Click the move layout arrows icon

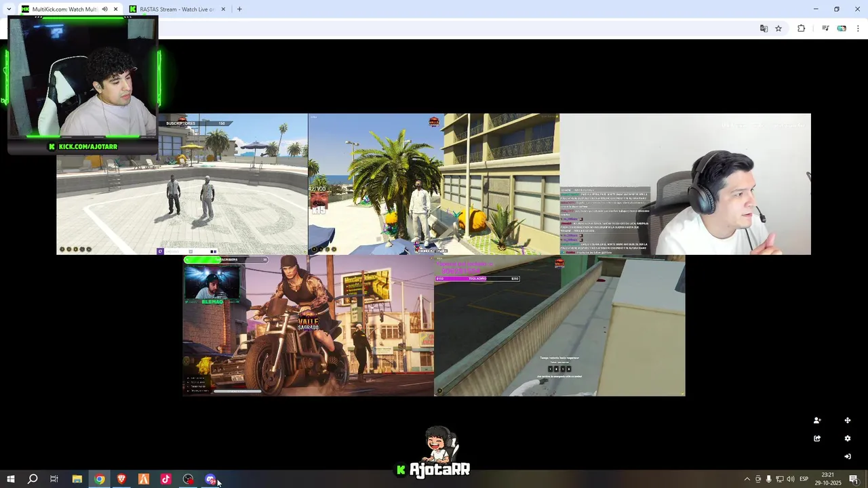(847, 420)
